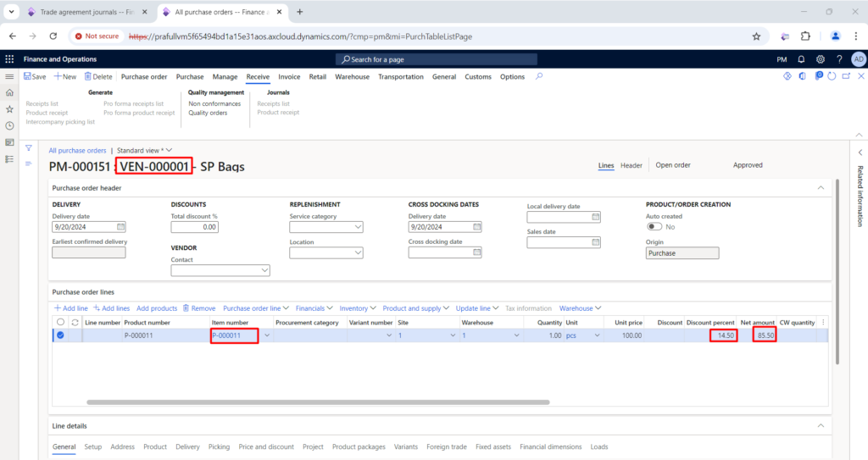This screenshot has width=868, height=460.
Task: Open the Local delivery date calendar icon
Action: pos(596,217)
